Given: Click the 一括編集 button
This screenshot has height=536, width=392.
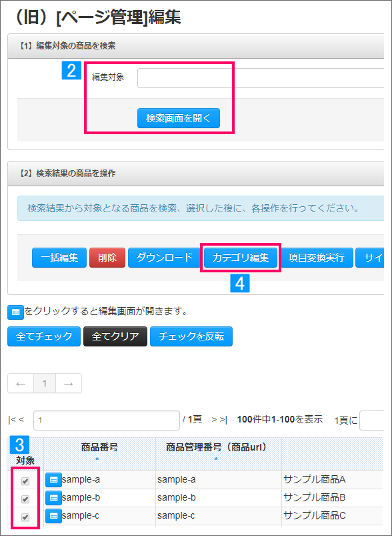Looking at the screenshot, I should [59, 258].
